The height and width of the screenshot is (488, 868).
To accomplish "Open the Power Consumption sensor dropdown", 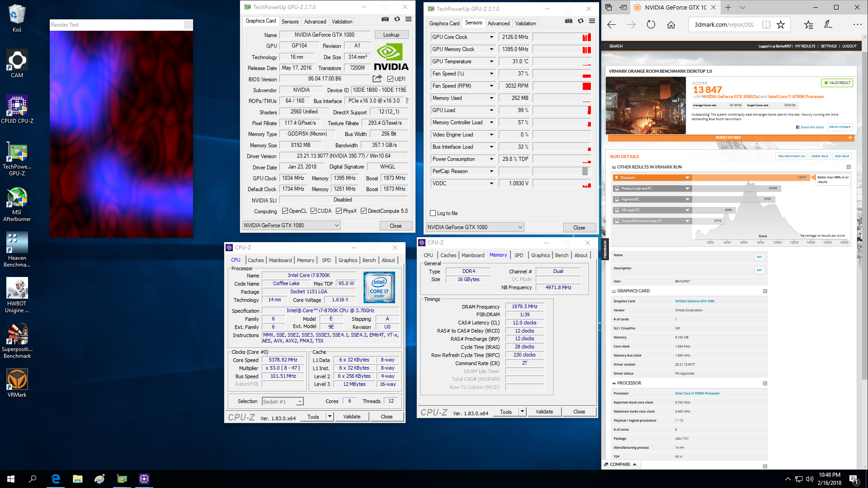I will pyautogui.click(x=491, y=159).
